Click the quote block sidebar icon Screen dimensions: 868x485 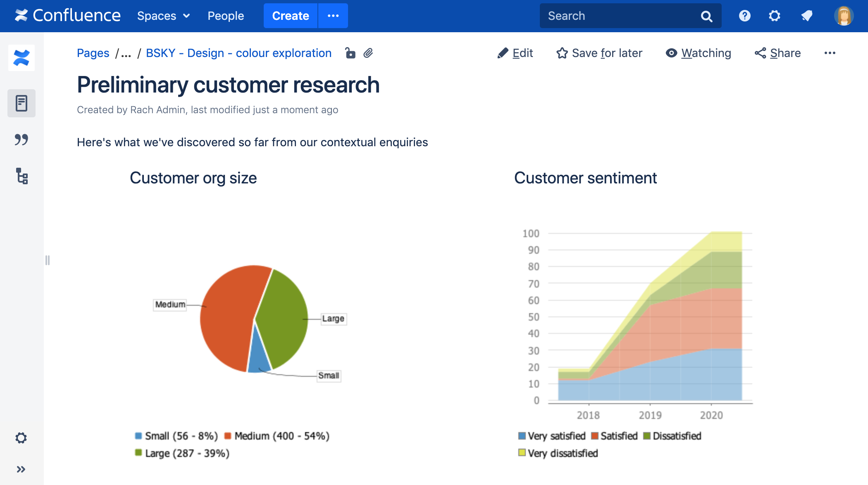(21, 140)
